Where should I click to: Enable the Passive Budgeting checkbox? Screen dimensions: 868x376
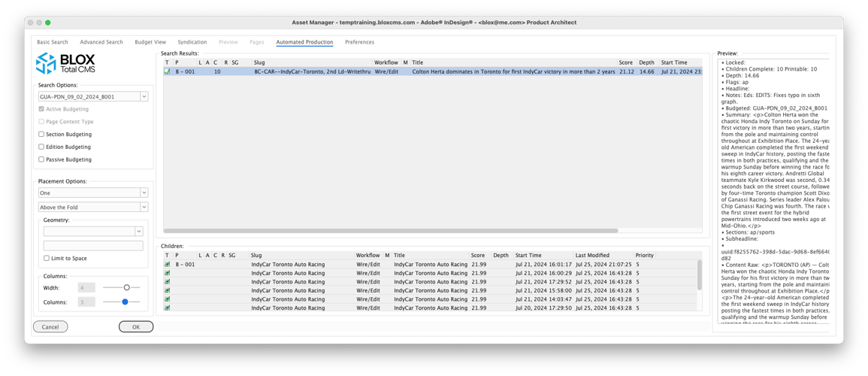point(41,159)
